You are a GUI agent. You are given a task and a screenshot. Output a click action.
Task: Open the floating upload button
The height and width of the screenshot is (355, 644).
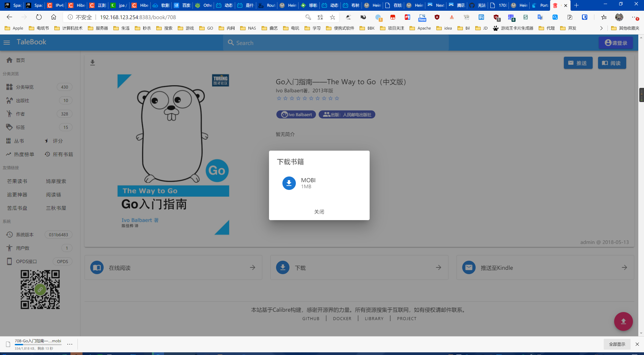pyautogui.click(x=623, y=321)
